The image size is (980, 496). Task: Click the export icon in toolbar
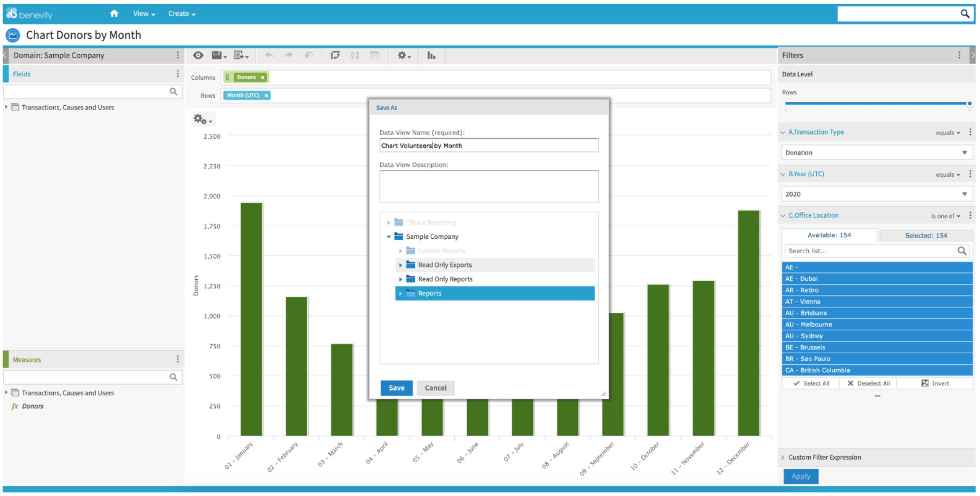tap(241, 55)
